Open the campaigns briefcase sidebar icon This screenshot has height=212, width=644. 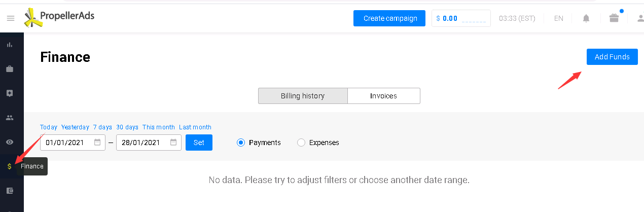click(10, 69)
